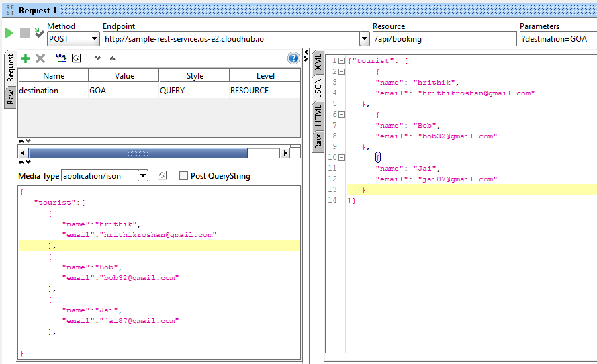Click "name": "hrithik" in response line 3
The image size is (597, 364).
416,82
